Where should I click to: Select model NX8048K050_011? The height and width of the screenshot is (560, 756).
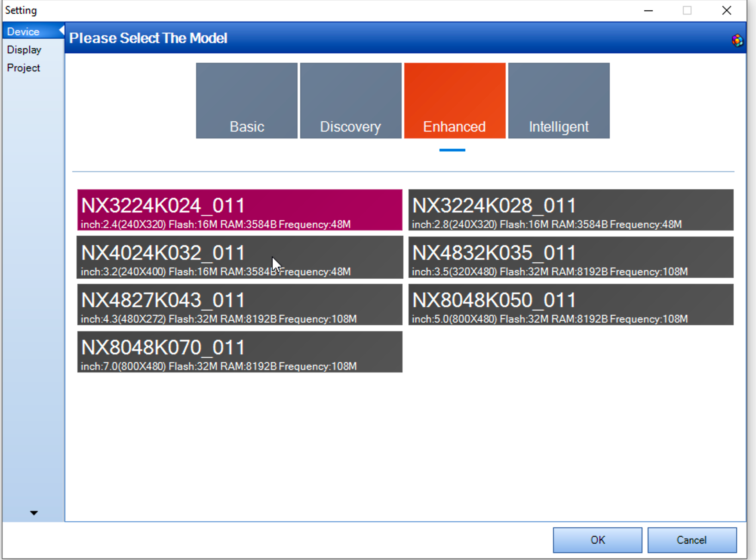click(570, 305)
